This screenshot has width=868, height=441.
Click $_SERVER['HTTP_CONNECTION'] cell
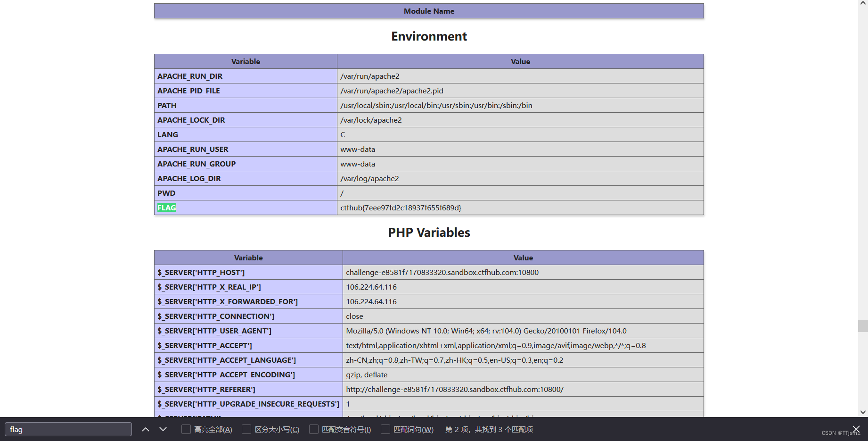tap(248, 316)
